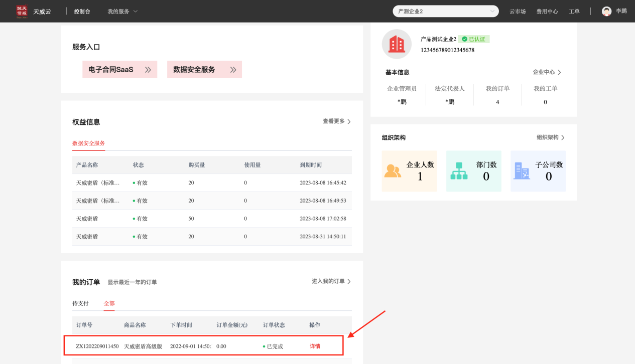
Task: Click the 产品测试企业2 enterprise name
Action: [439, 39]
